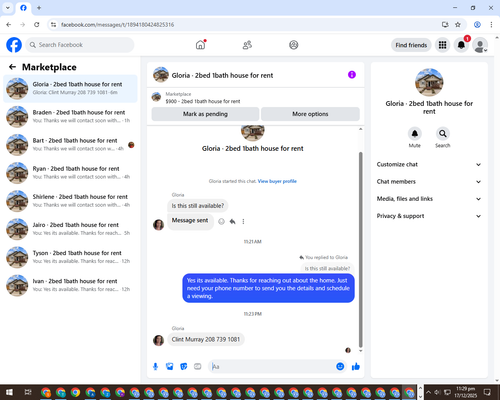Send a thumbs-up like
Image resolution: width=500 pixels, height=400 pixels.
tap(356, 367)
